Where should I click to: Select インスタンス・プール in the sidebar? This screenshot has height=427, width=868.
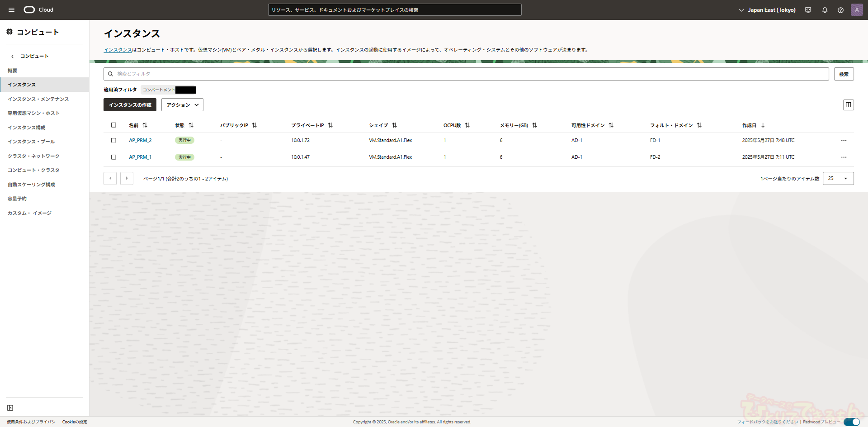coord(31,142)
